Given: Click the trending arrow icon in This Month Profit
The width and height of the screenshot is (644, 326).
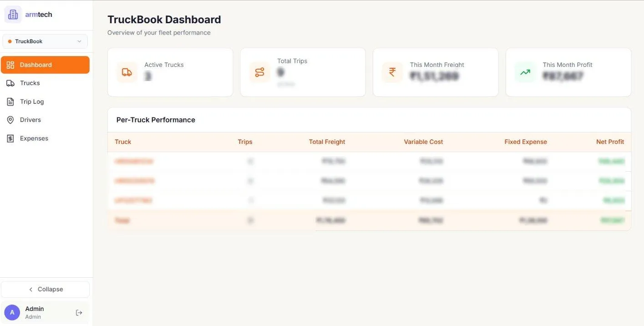Looking at the screenshot, I should 525,72.
